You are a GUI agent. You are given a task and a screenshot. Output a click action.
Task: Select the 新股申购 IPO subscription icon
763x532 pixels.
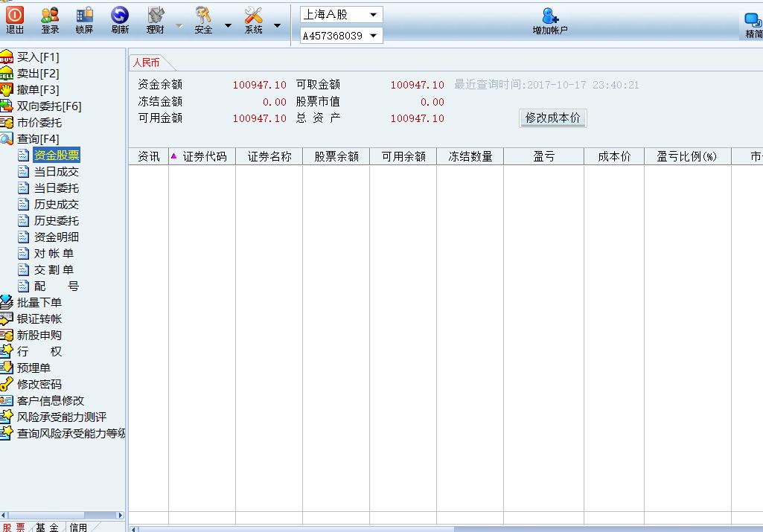pos(6,335)
